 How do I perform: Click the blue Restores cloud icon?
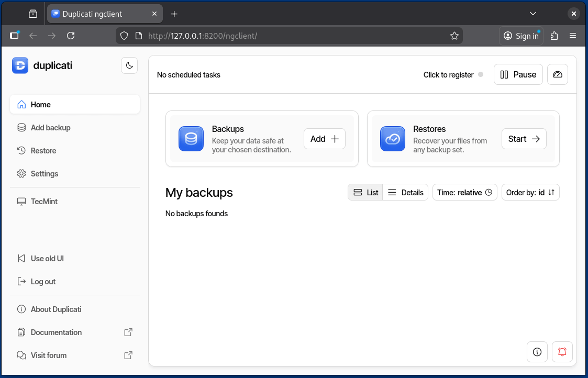coord(392,139)
